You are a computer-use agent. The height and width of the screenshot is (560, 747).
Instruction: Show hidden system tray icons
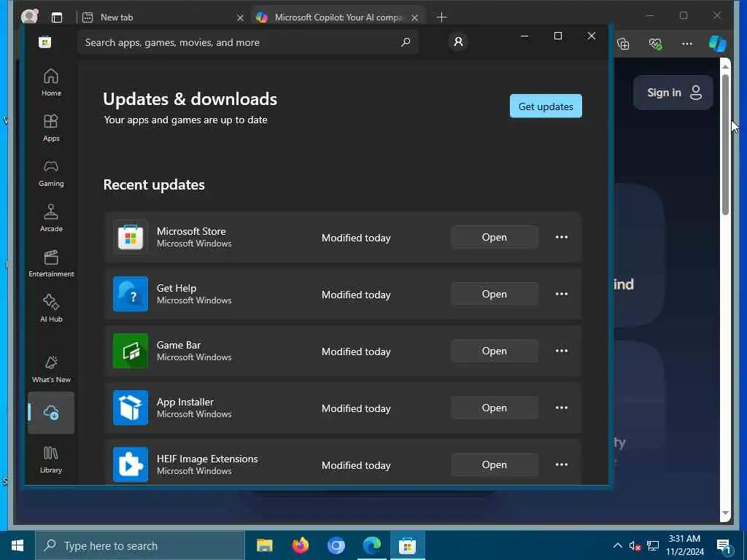(x=617, y=545)
